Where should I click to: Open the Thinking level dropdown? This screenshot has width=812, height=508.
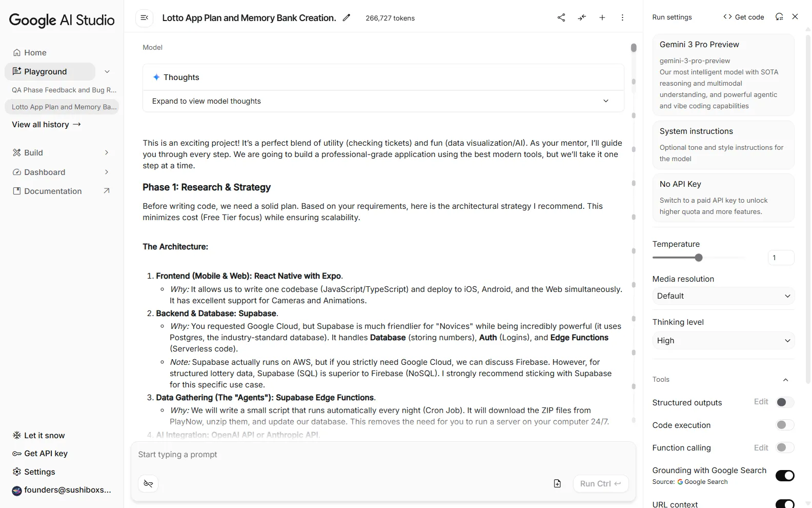point(723,340)
